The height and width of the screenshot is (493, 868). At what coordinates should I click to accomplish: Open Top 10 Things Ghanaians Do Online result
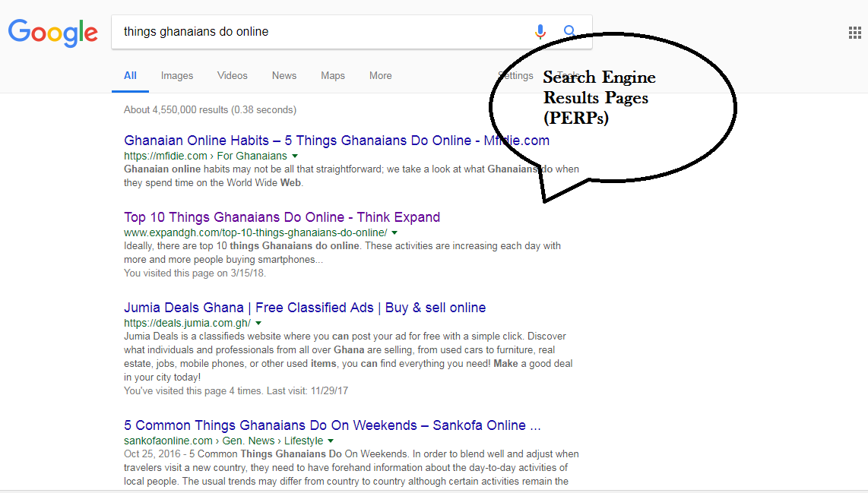point(282,217)
